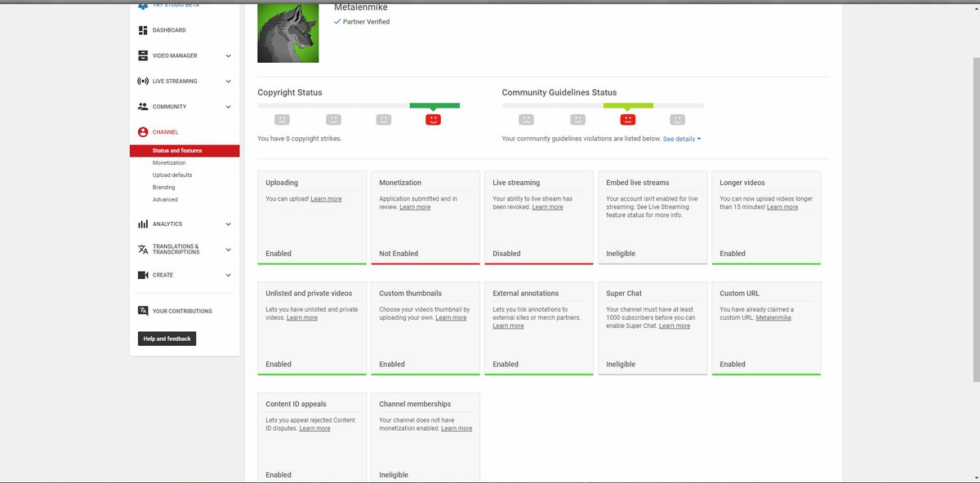Viewport: 980px width, 483px height.
Task: Click the Live Streaming broadcast icon
Action: [x=143, y=81]
